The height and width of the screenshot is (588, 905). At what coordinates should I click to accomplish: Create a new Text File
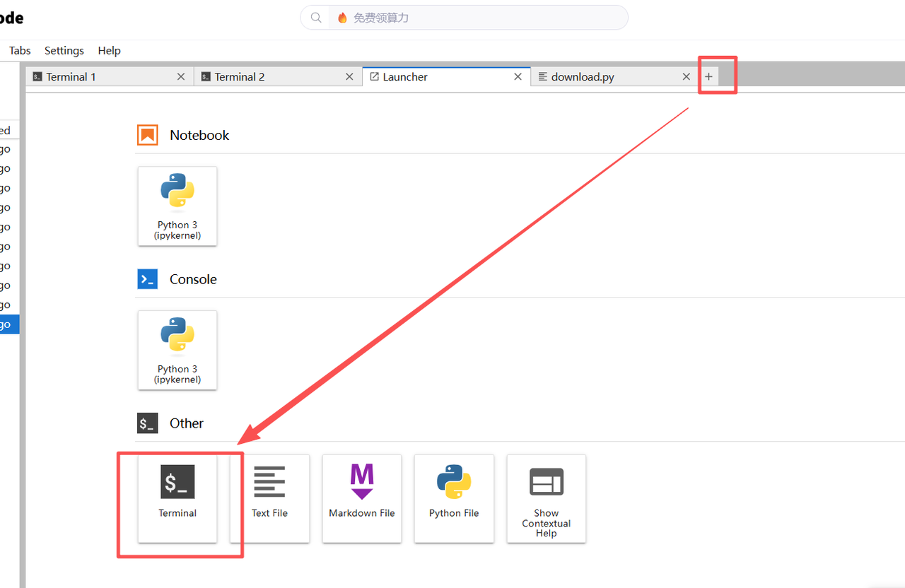tap(269, 498)
